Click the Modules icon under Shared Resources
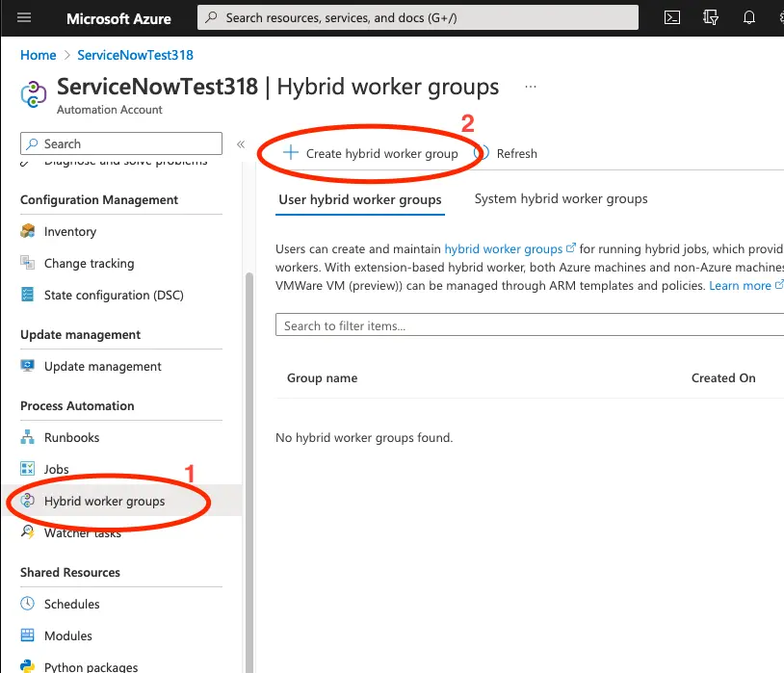This screenshot has height=673, width=784. (28, 635)
